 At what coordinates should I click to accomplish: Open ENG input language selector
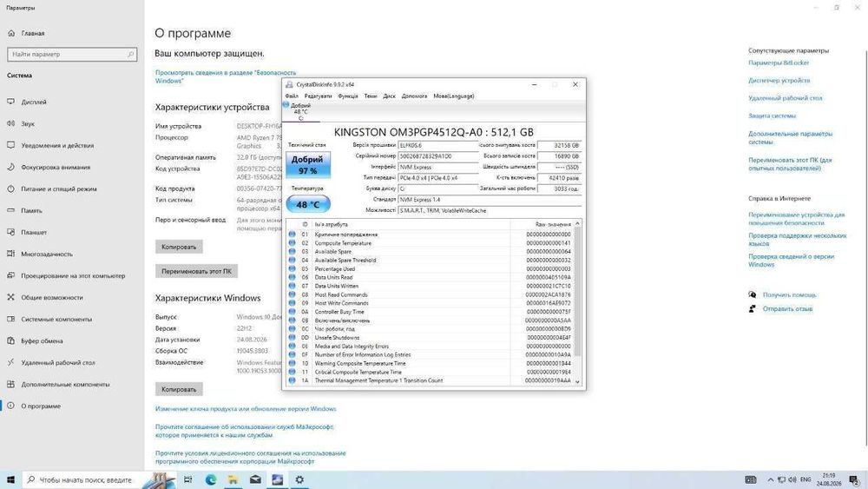tap(806, 479)
